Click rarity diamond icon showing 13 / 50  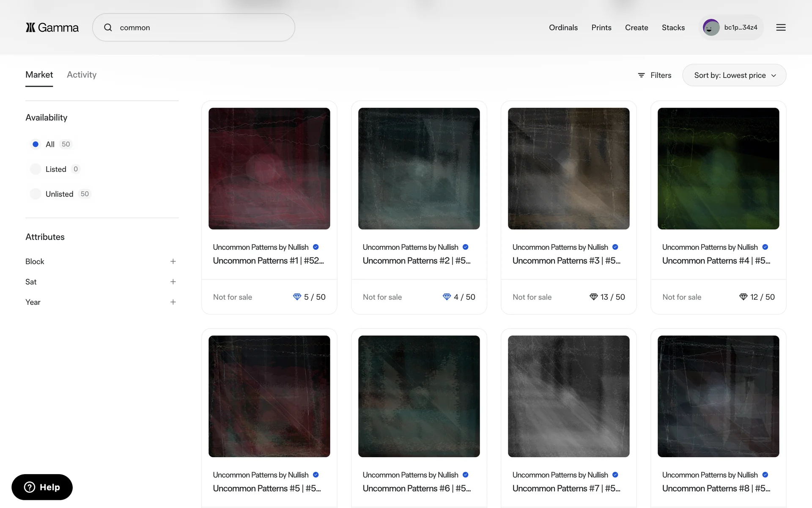point(593,297)
